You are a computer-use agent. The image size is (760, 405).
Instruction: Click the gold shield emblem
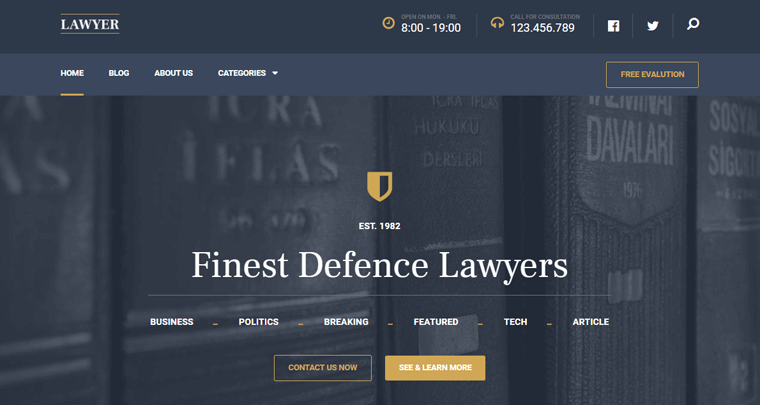click(380, 186)
